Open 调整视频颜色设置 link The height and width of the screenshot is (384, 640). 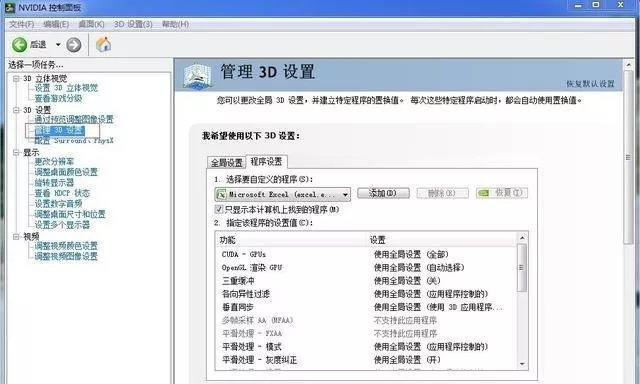coord(66,246)
